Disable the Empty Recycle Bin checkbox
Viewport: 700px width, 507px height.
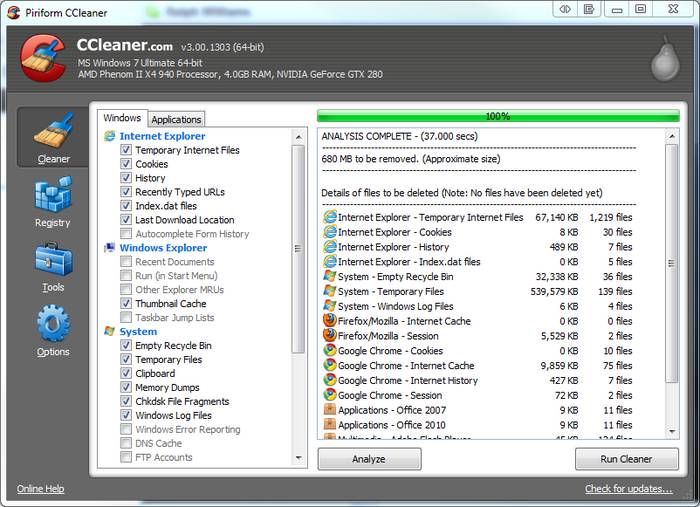126,345
